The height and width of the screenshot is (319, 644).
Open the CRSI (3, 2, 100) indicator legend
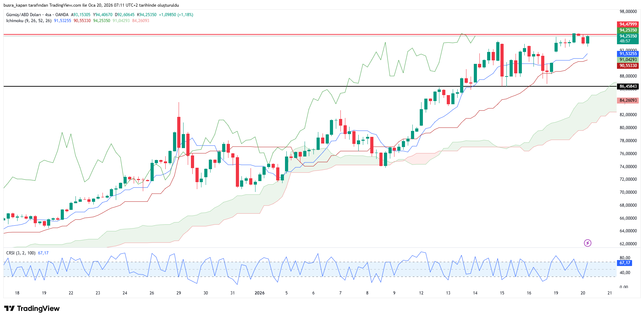[21, 253]
